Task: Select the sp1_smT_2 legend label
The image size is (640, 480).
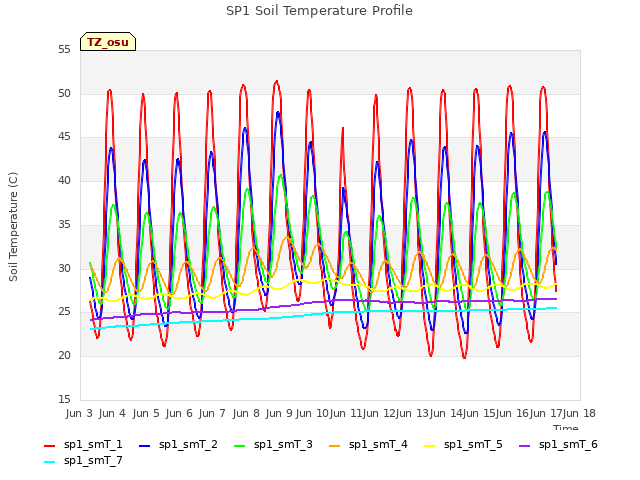Action: 188,444
